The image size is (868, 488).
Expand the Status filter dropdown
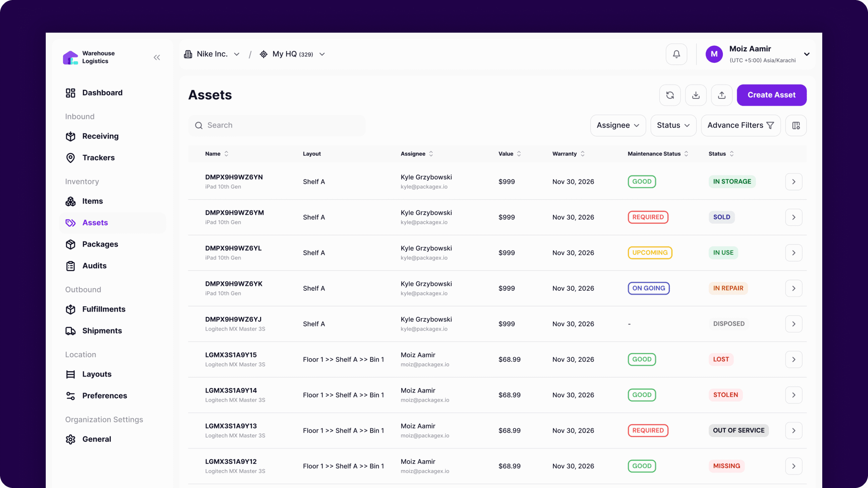[673, 125]
